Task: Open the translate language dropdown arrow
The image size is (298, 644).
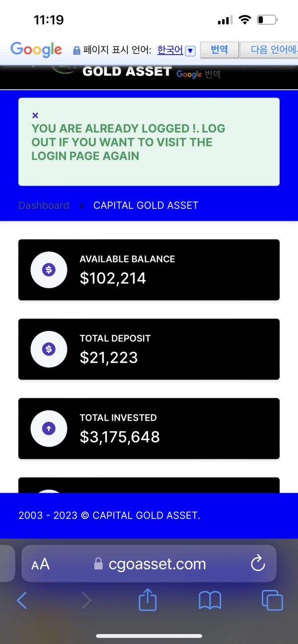Action: 190,51
